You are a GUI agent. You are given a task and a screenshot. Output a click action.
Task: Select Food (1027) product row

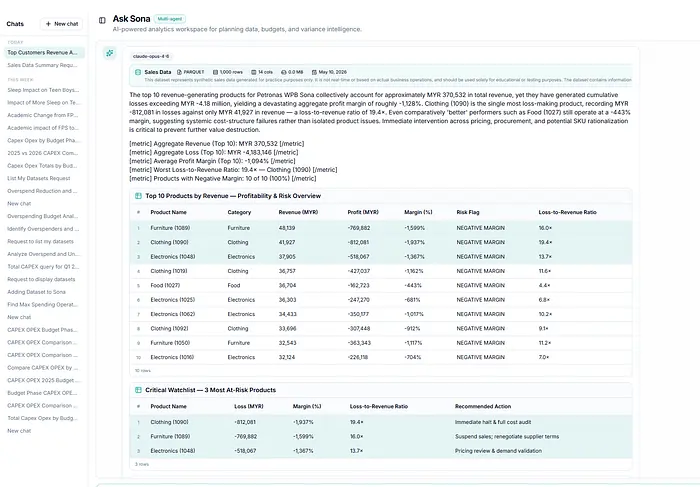click(x=381, y=286)
